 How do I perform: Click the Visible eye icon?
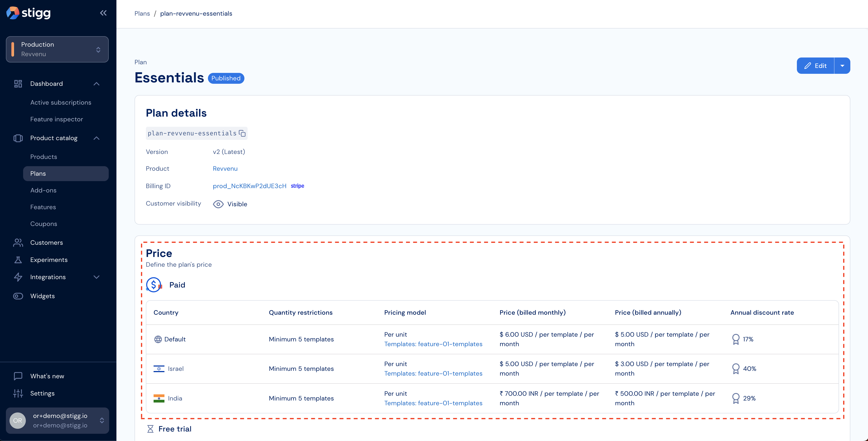point(218,204)
